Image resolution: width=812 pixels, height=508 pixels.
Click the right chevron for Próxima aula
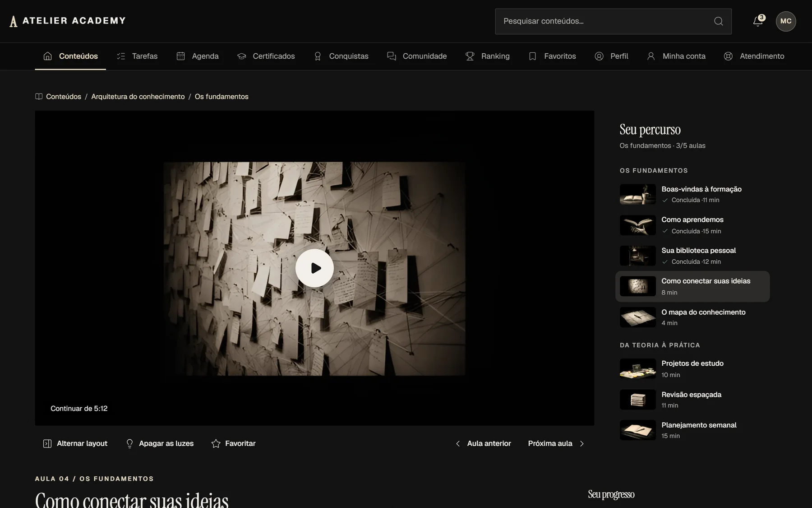[x=582, y=443]
